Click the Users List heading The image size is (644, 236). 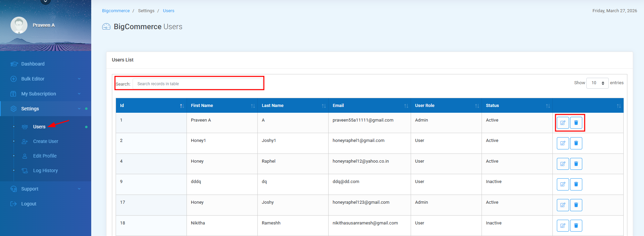coord(122,60)
